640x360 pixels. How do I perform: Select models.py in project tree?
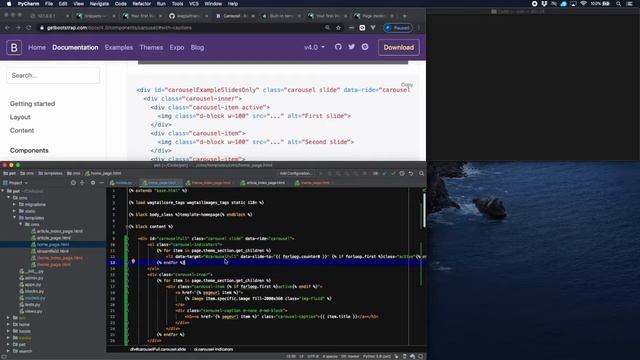coord(35,298)
